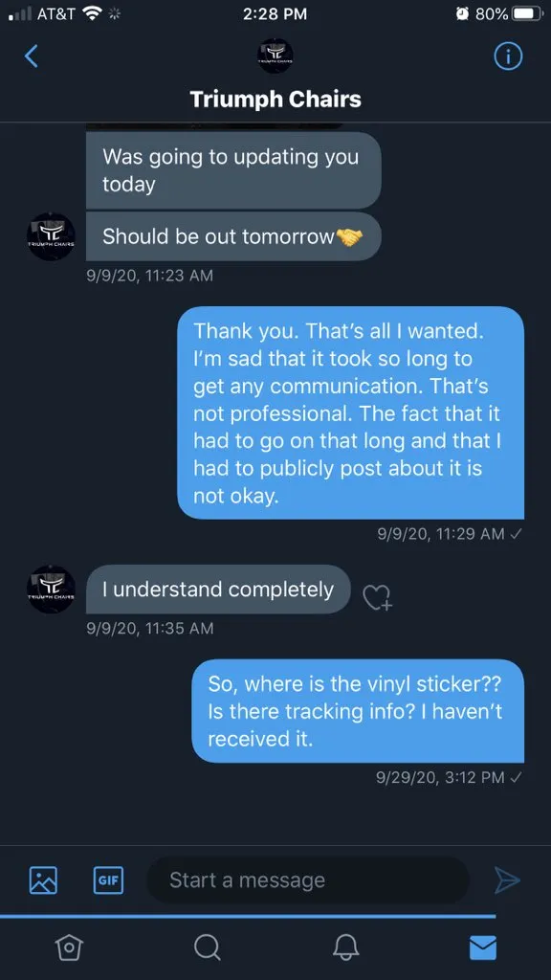Image resolution: width=551 pixels, height=980 pixels.
Task: Open the GIF picker
Action: click(x=109, y=880)
